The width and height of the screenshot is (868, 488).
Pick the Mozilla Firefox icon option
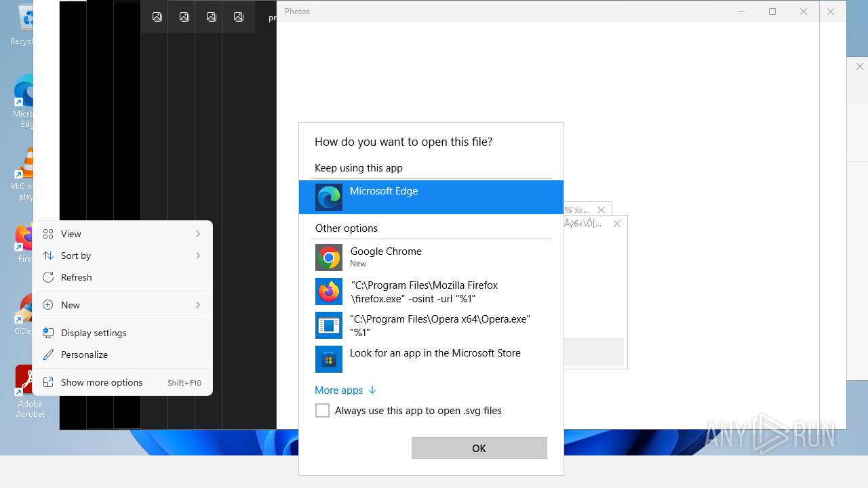click(x=329, y=291)
